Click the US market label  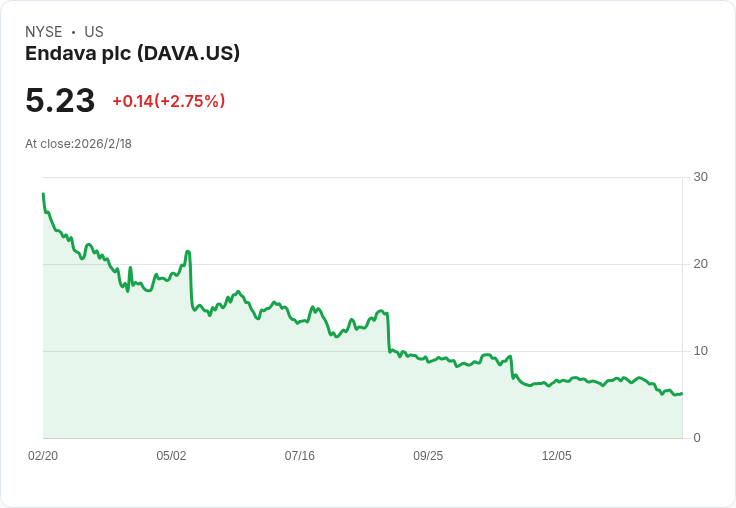[x=94, y=32]
